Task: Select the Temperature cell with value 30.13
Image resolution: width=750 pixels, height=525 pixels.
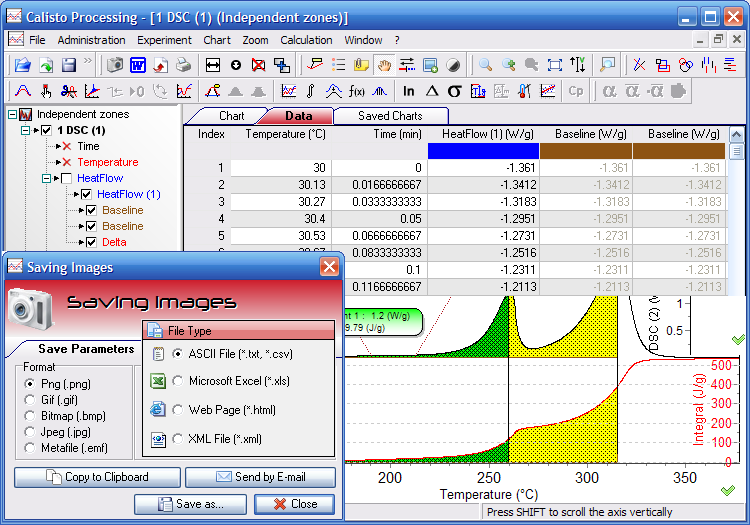Action: (281, 185)
